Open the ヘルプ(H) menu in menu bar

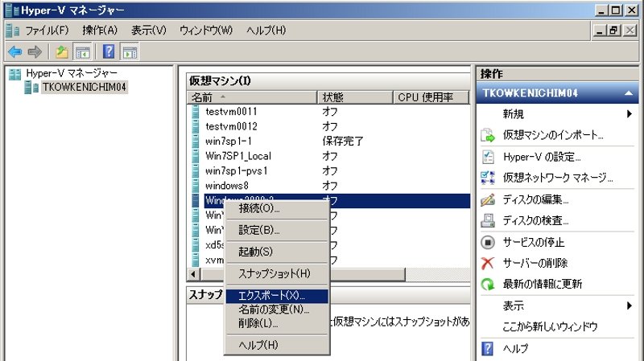pyautogui.click(x=266, y=31)
